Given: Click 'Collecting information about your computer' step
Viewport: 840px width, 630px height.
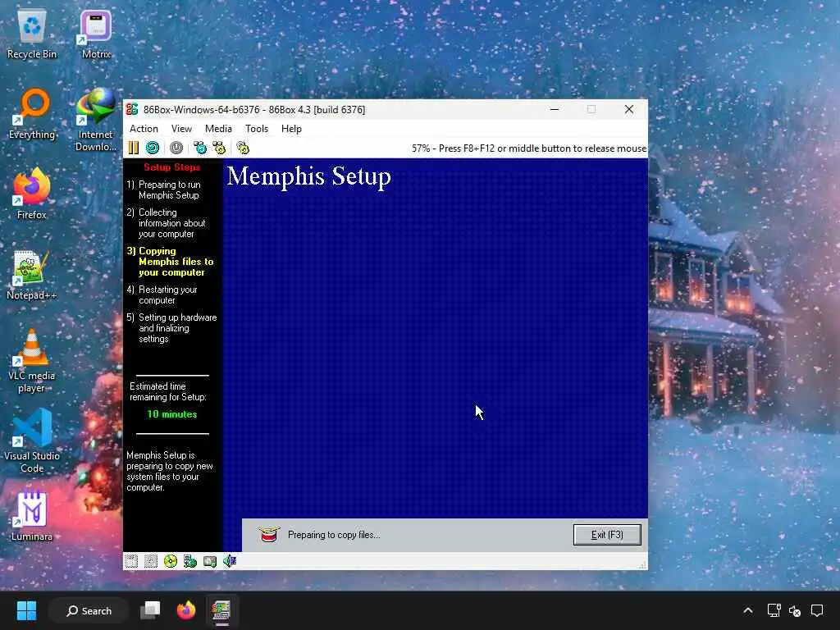Looking at the screenshot, I should point(166,223).
